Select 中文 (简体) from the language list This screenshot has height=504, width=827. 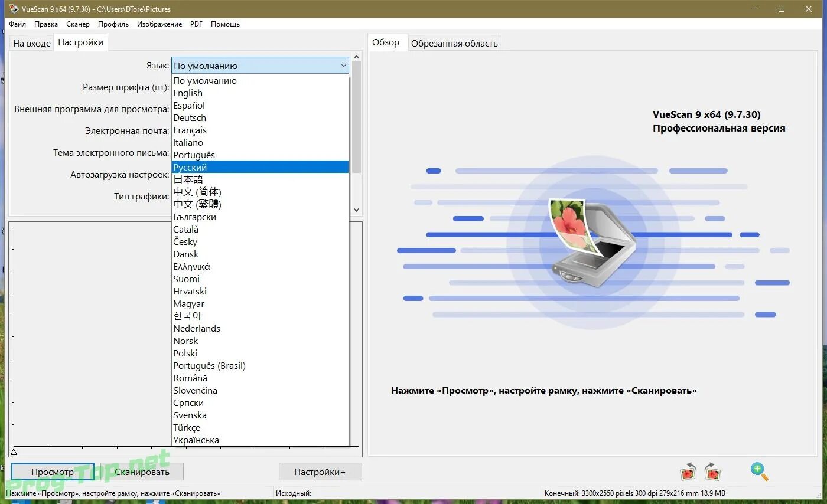pyautogui.click(x=260, y=192)
